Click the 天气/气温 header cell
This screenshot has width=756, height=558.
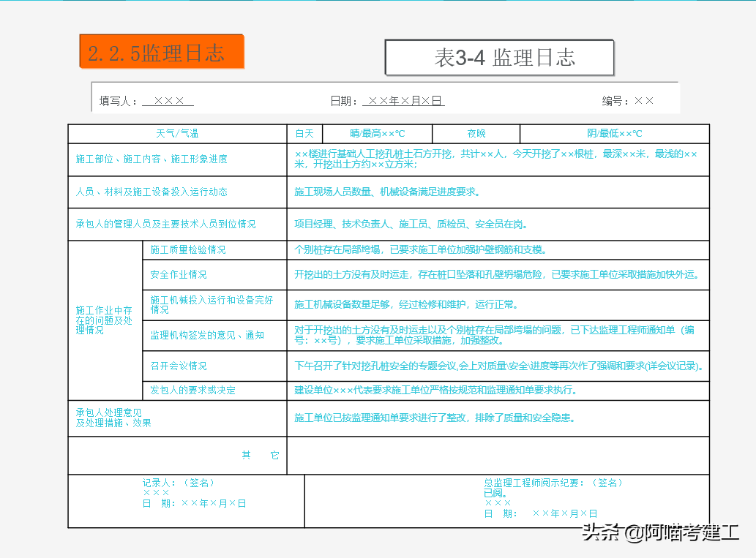pyautogui.click(x=176, y=134)
